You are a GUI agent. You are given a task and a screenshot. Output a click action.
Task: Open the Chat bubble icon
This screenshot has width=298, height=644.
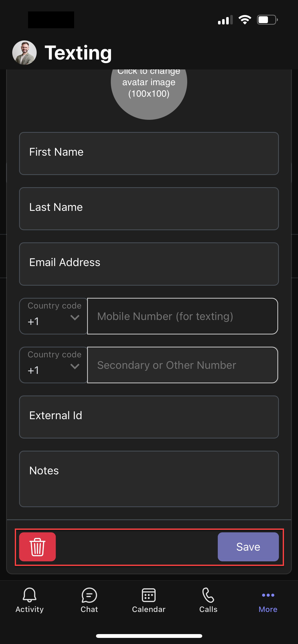[89, 595]
